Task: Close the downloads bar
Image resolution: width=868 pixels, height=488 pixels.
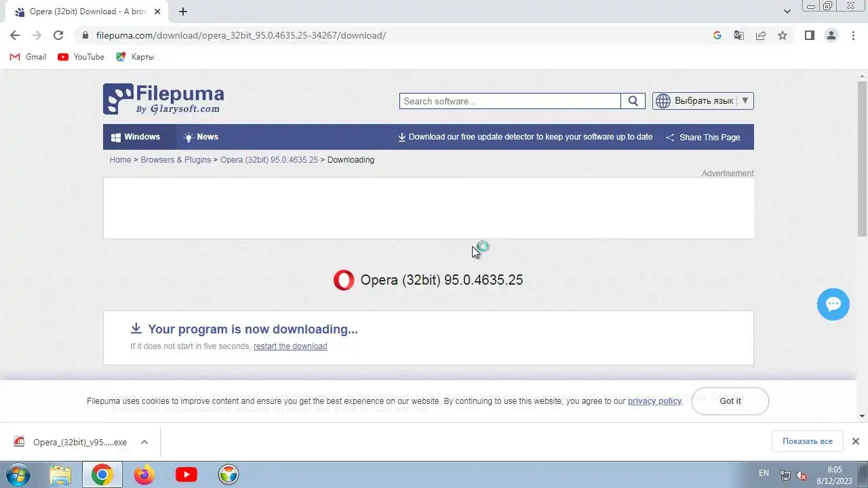Action: pos(855,441)
